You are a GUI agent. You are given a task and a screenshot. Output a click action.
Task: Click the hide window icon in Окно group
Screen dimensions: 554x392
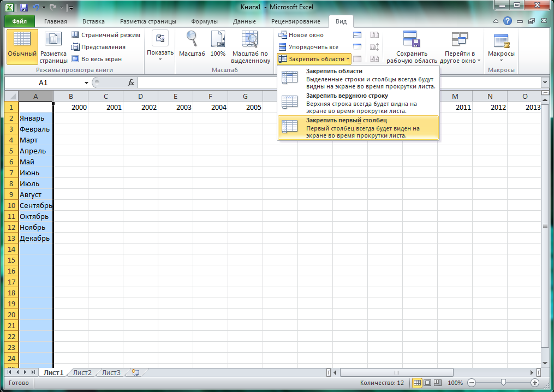(357, 47)
